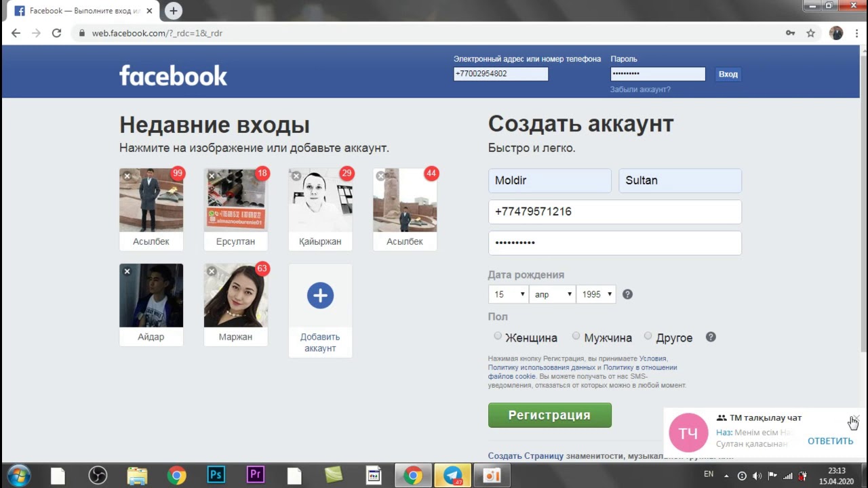Show hidden system tray icons

728,476
